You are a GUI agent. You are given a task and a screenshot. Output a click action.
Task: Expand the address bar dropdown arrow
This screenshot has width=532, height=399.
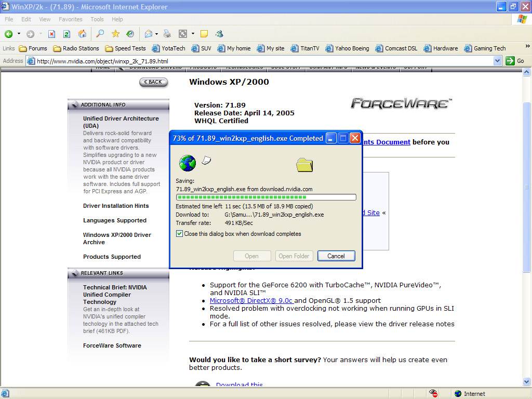coord(497,61)
